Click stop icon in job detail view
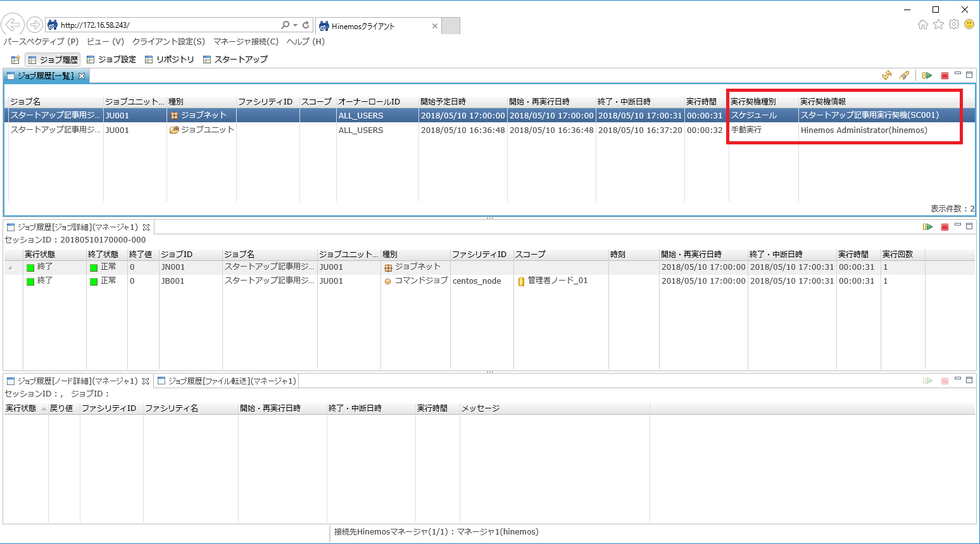The height and width of the screenshot is (544, 980). 945,227
